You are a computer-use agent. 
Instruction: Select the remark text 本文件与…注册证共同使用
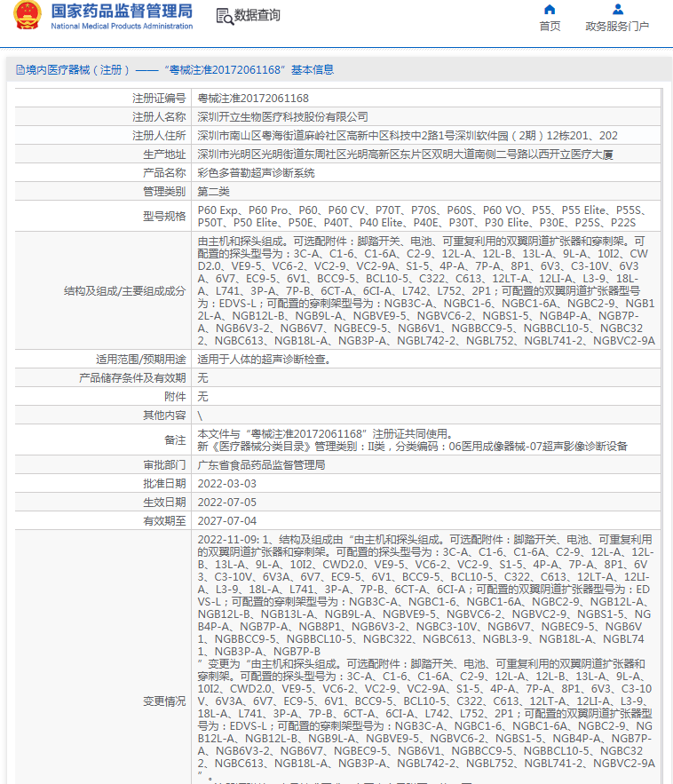point(325,434)
